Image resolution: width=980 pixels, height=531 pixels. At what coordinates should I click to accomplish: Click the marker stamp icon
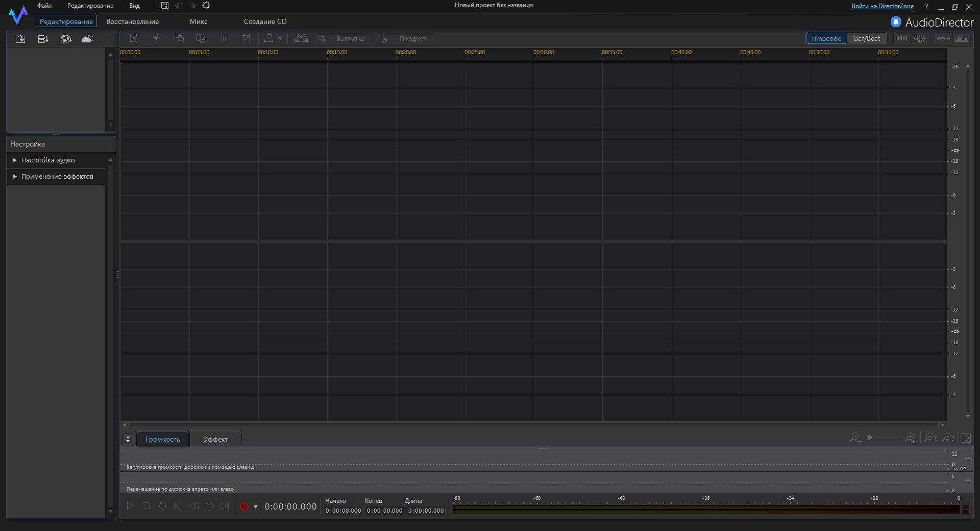(x=269, y=38)
